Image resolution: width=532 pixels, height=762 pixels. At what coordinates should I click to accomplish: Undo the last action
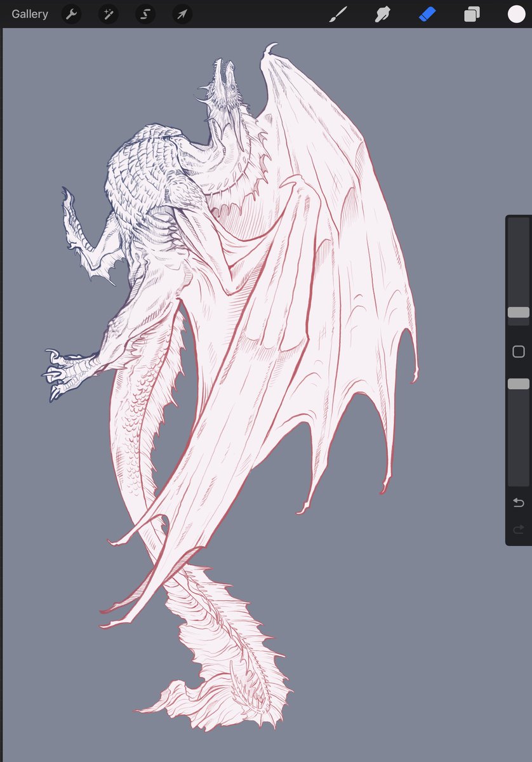[519, 503]
